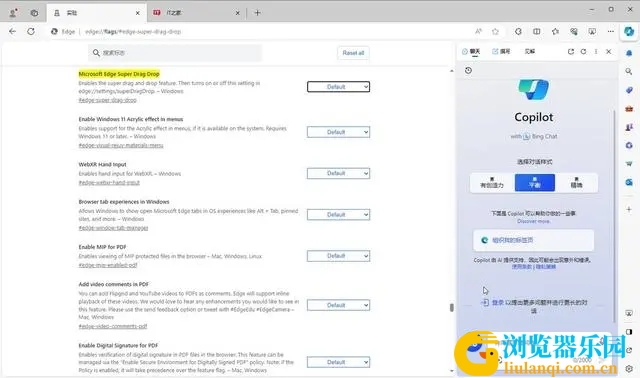Click the Search flags input field
Image resolution: width=640 pixels, height=378 pixels.
(x=175, y=53)
